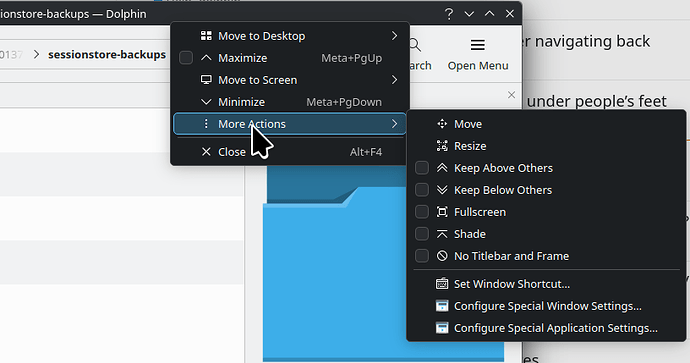
Task: Open Configure Special Window Settings…
Action: tap(546, 306)
